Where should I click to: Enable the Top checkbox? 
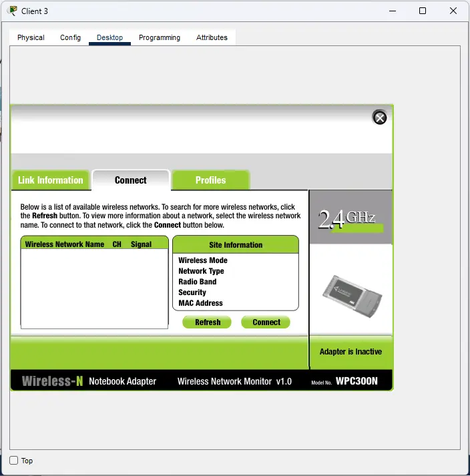(13, 460)
